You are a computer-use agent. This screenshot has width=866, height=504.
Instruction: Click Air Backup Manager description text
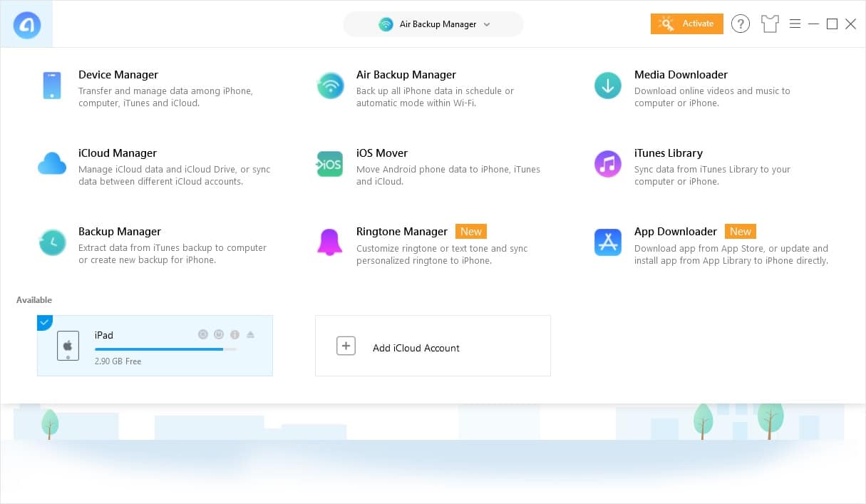(x=435, y=97)
